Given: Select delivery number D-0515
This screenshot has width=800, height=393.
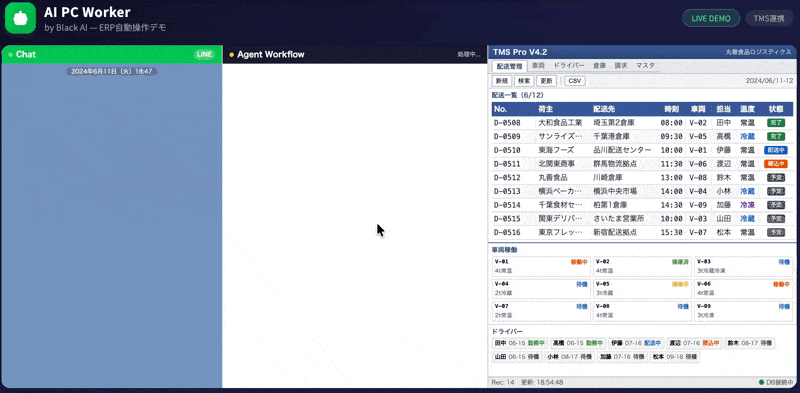Looking at the screenshot, I should (x=507, y=219).
